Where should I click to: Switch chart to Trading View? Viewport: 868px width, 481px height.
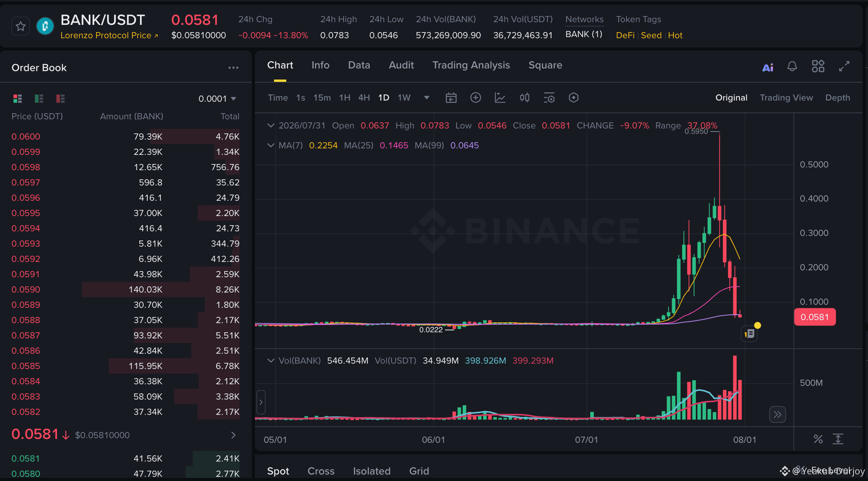click(786, 98)
